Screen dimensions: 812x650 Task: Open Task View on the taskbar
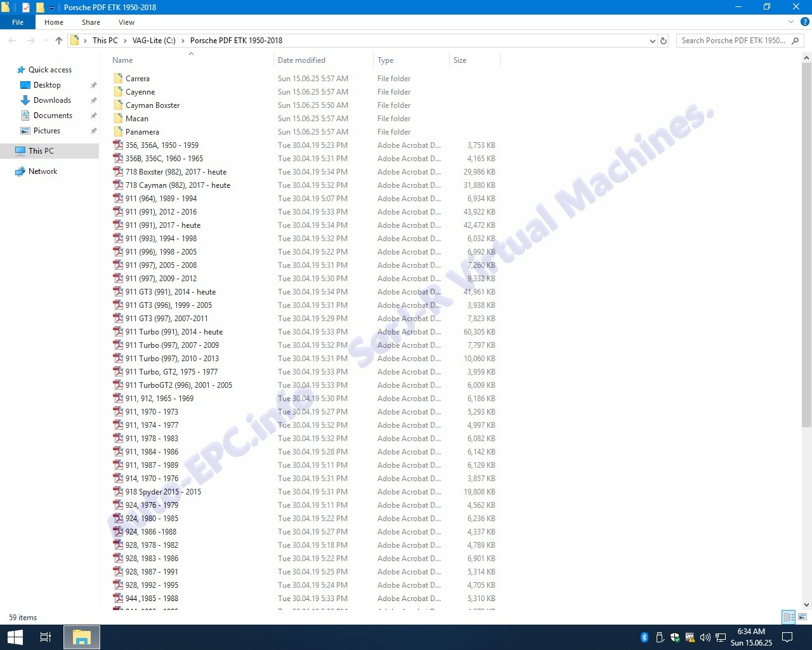[x=46, y=637]
